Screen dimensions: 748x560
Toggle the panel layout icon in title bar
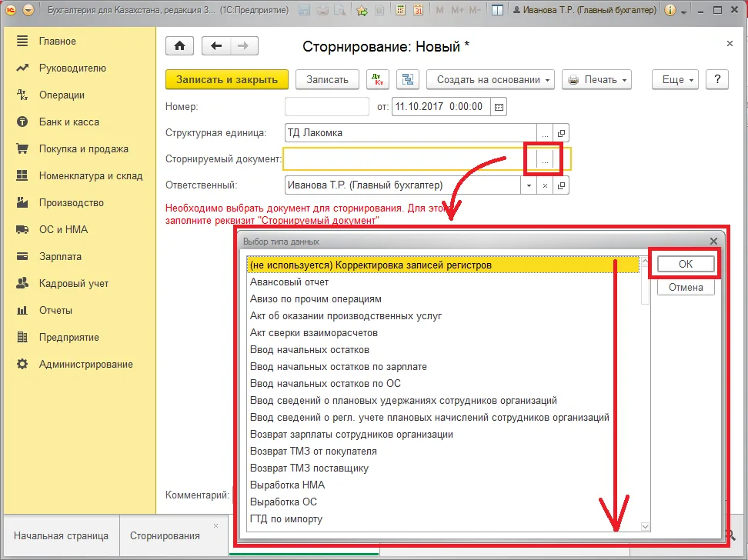pos(497,10)
